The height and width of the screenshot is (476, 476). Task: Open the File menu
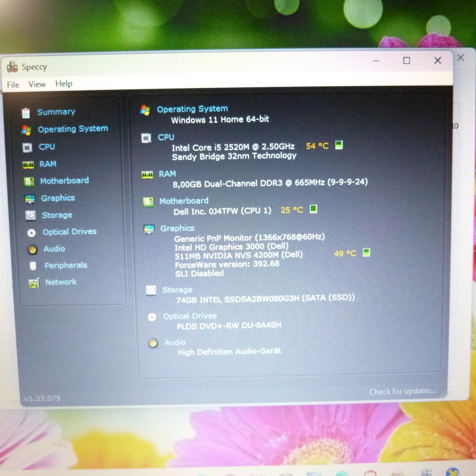tap(13, 85)
